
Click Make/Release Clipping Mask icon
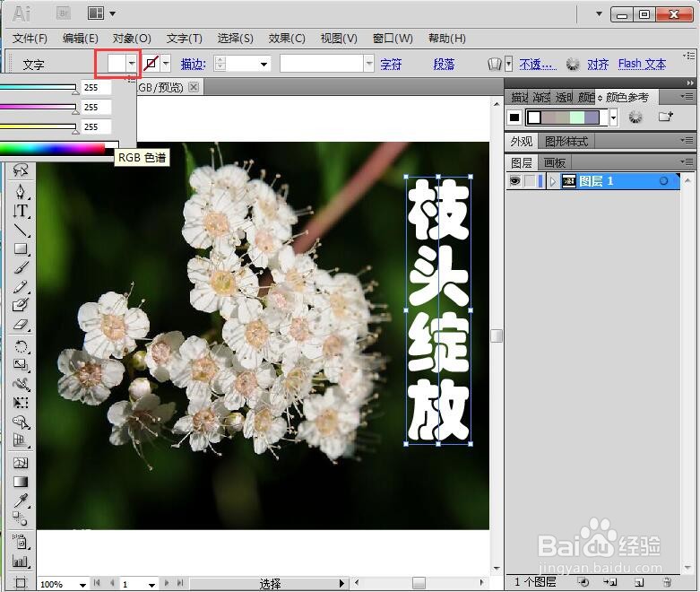point(583,582)
